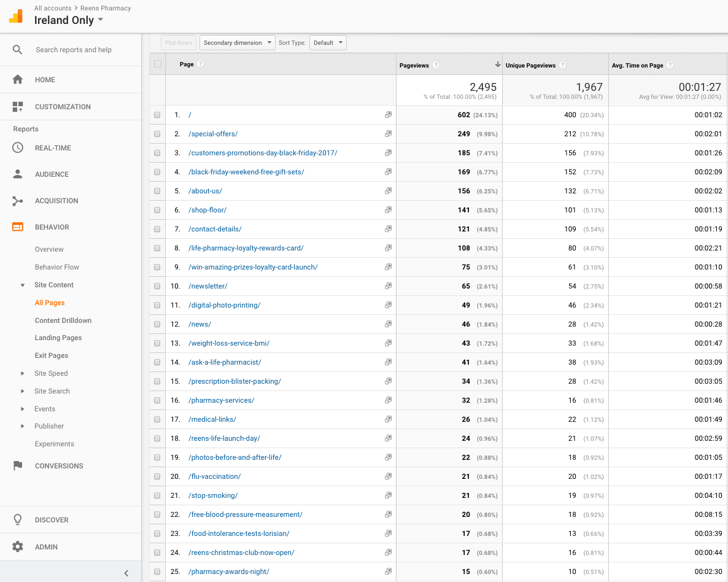Click help icon next to Unique Pageviews
This screenshot has height=582, width=728.
click(x=563, y=65)
